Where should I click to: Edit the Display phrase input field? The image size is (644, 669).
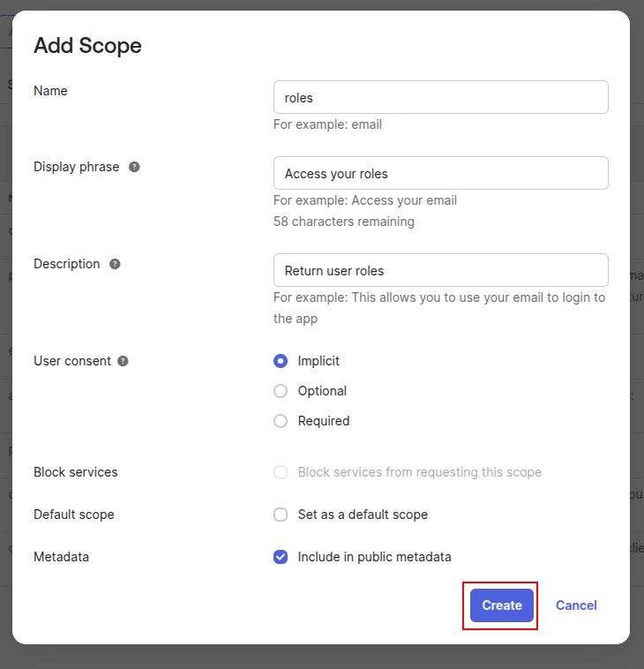(x=440, y=173)
